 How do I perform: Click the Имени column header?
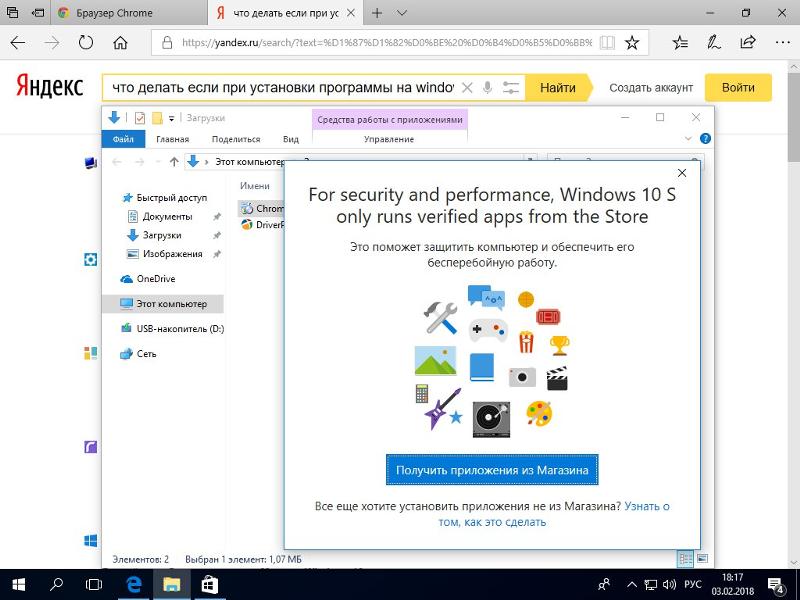(x=255, y=186)
